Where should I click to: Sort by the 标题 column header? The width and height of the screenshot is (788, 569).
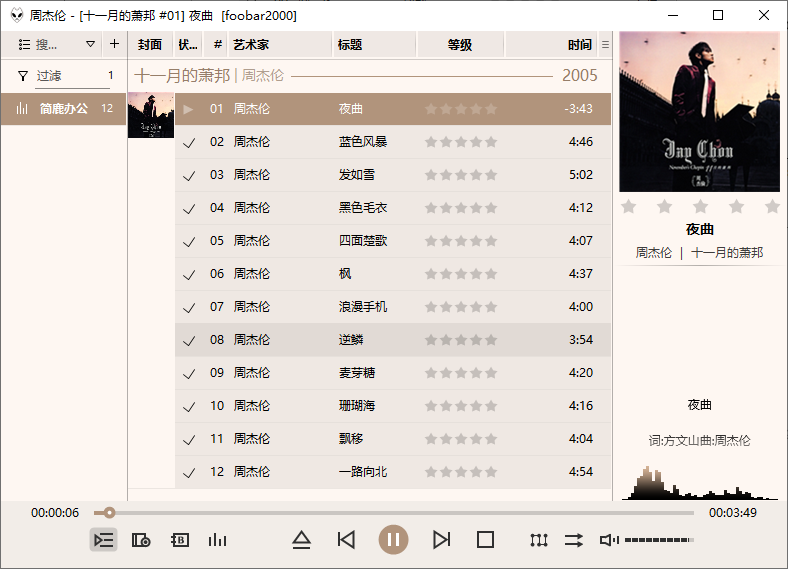pyautogui.click(x=374, y=45)
